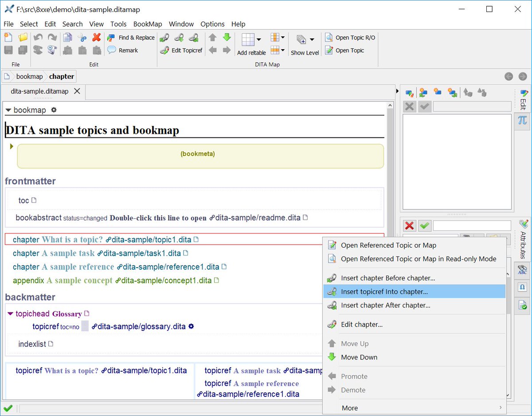Select chapter What is a topic? row
This screenshot has height=416, width=532.
(194, 239)
